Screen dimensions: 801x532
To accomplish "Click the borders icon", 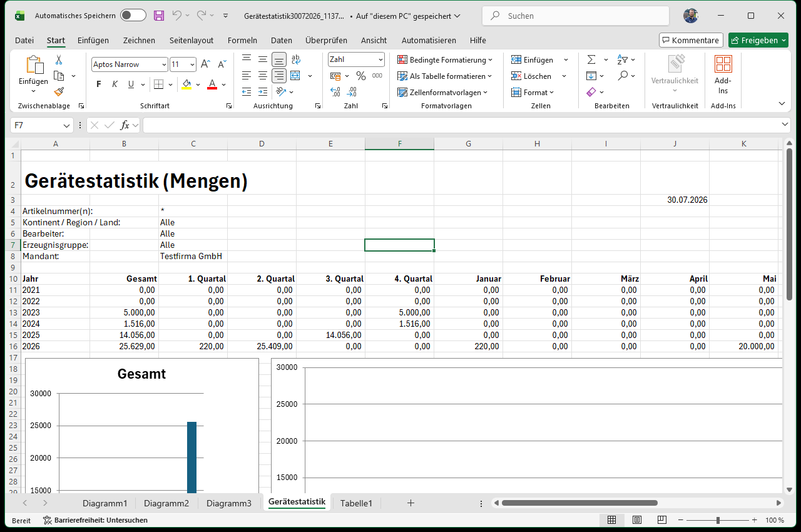I will (x=158, y=84).
